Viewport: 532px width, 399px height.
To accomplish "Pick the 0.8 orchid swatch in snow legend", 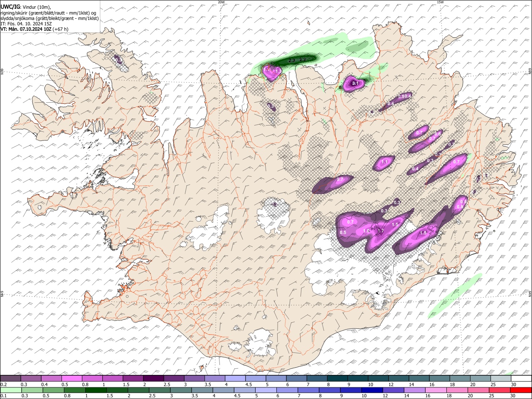I will (x=92, y=378).
